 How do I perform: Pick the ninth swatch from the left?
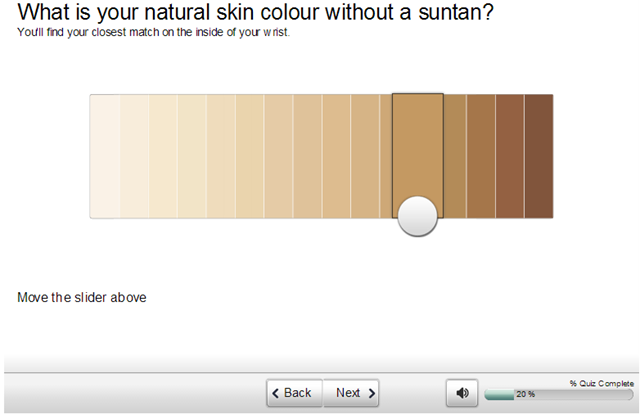pyautogui.click(x=337, y=156)
